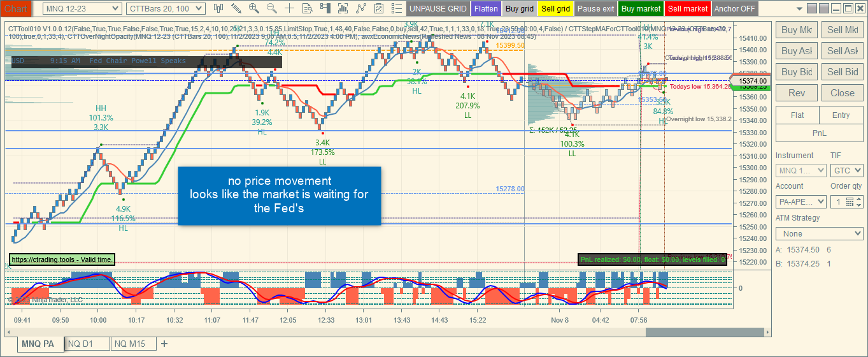The image size is (868, 357).
Task: Open the ATM Strategy None dropdown
Action: (x=819, y=233)
